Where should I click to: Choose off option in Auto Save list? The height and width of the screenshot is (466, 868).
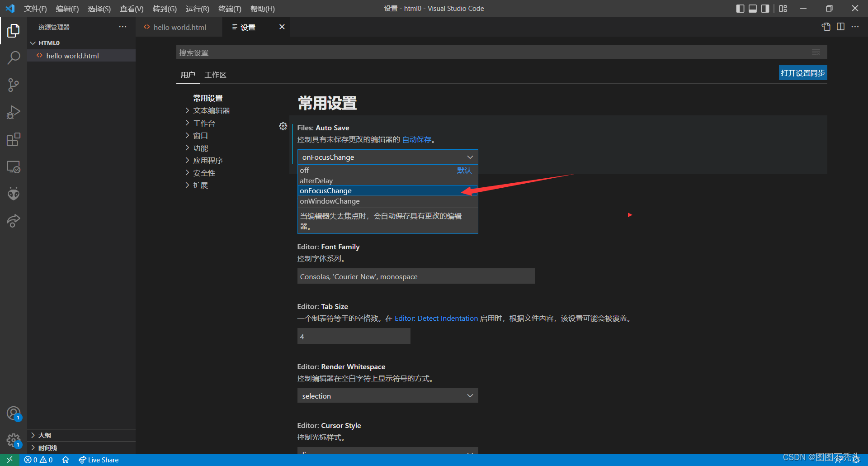[x=387, y=170]
